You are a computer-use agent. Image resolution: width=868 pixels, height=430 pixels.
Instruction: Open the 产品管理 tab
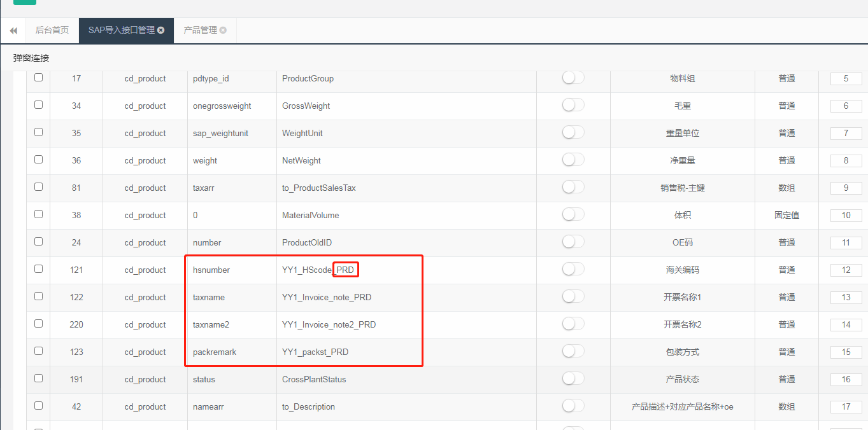pos(201,30)
